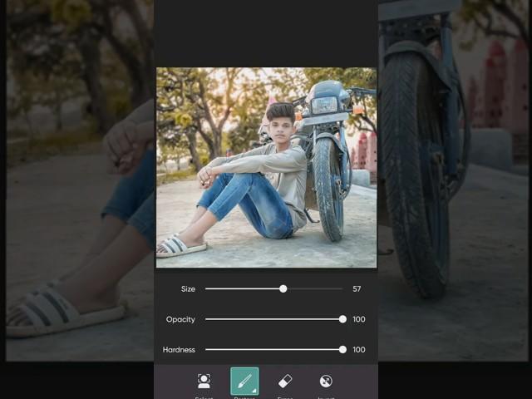Tap the white sandal in the photo
Viewport: 532px width, 399px height.
[183, 246]
